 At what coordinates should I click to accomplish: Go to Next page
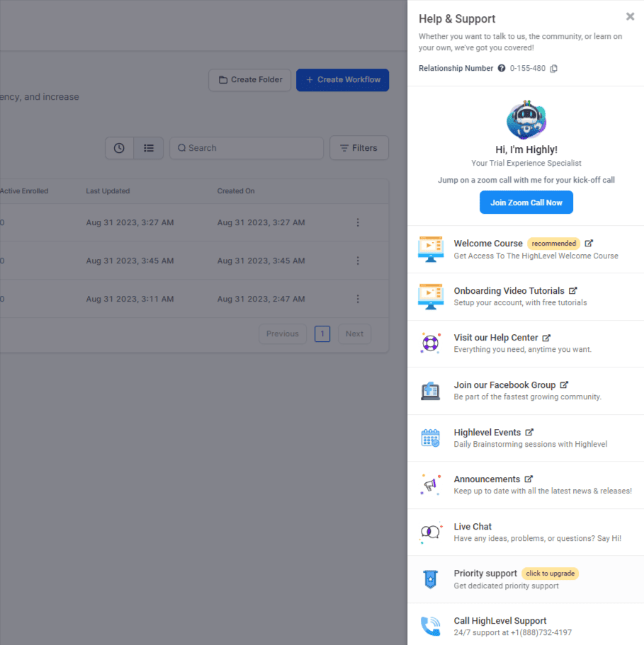click(x=354, y=333)
